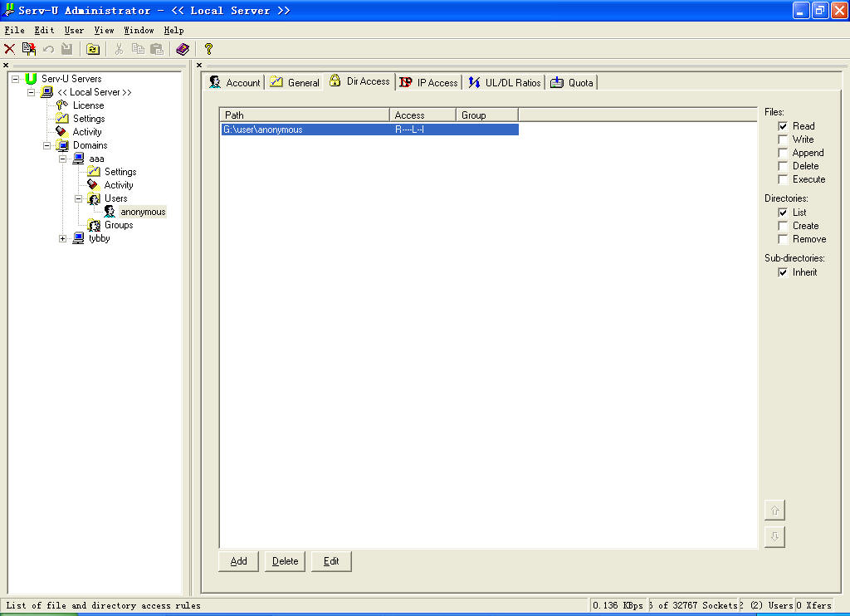850x616 pixels.
Task: Expand the tybby domain tree node
Action: 63,238
